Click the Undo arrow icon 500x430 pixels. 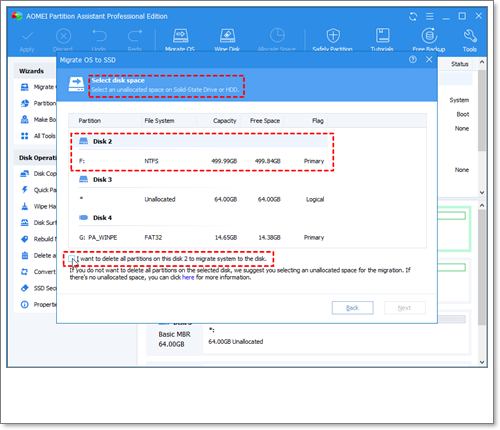99,36
